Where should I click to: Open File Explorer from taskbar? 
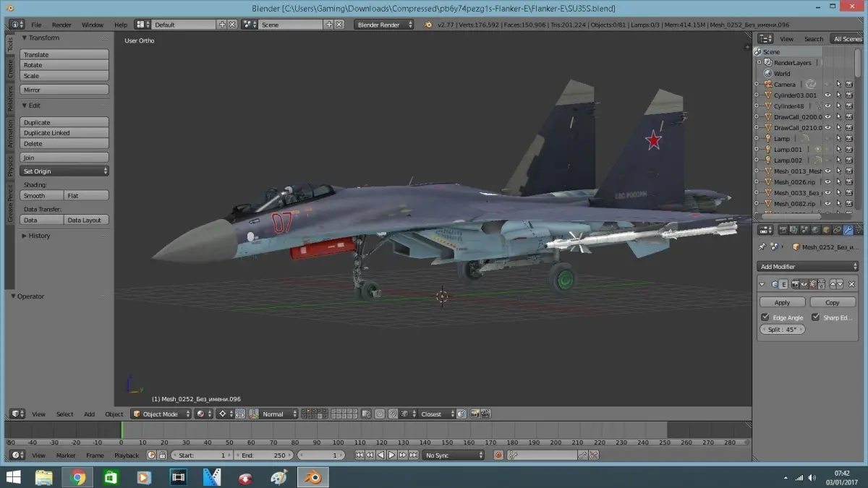[44, 477]
